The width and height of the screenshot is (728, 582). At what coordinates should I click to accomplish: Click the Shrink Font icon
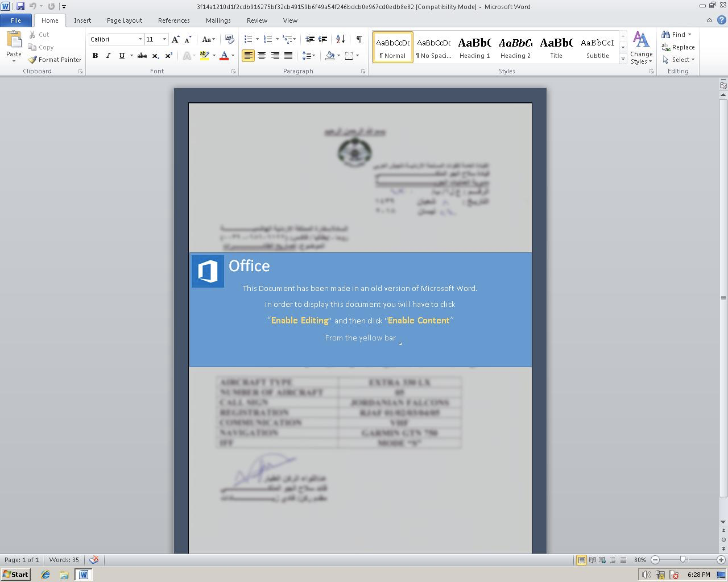coord(188,39)
